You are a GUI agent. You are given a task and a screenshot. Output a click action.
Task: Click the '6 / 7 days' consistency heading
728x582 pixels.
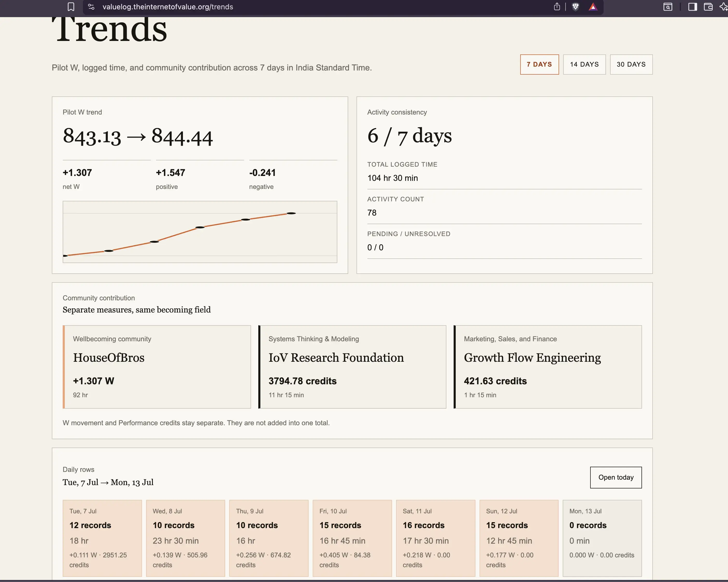point(409,136)
